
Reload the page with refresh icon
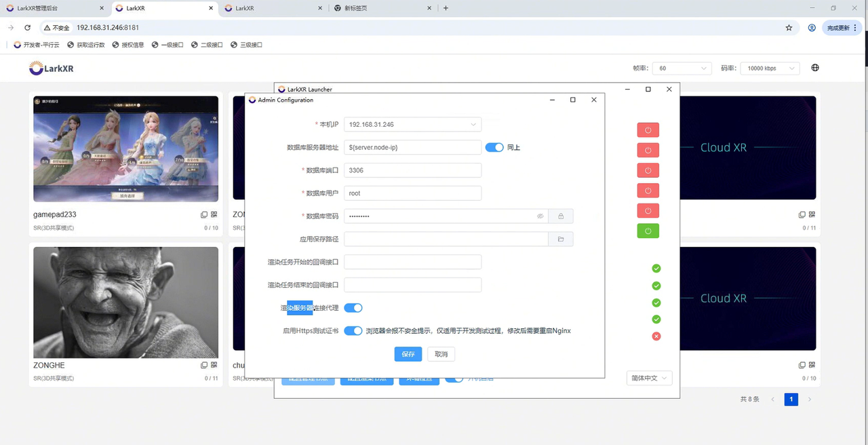[27, 28]
